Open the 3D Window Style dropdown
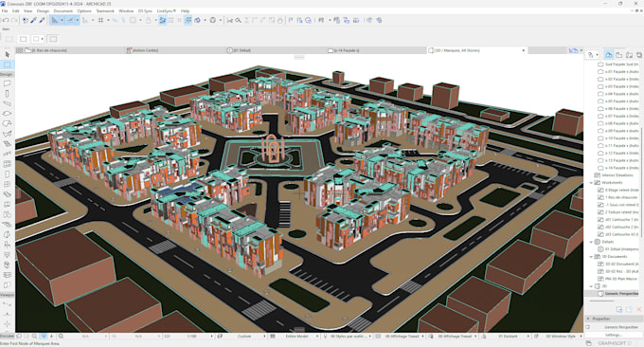Viewport: 644px width, 347px height. point(561,337)
